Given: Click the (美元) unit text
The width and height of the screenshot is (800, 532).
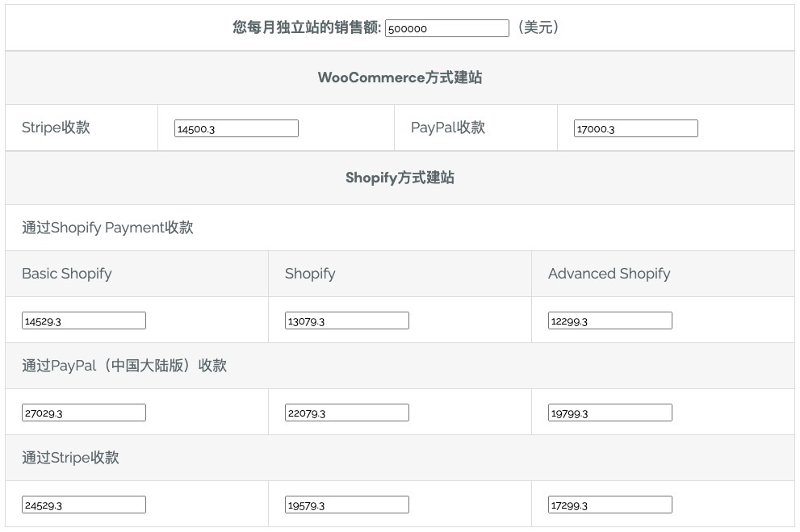Looking at the screenshot, I should 538,27.
